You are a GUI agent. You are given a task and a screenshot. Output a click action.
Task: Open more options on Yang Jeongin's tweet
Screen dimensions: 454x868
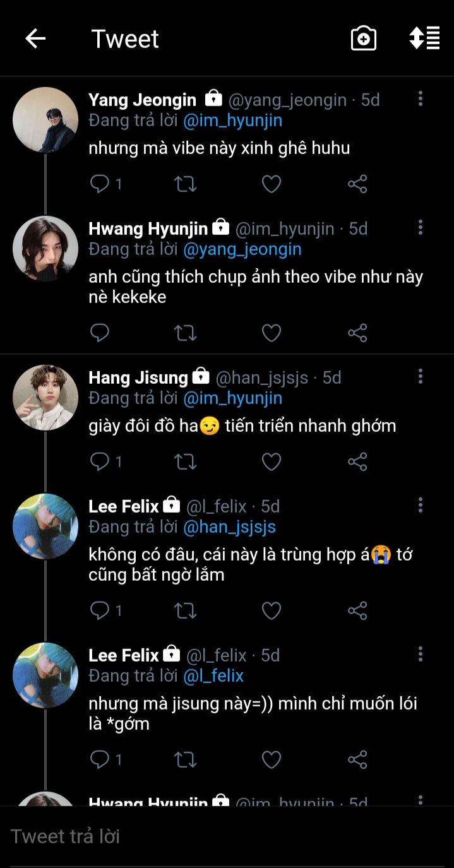coord(421,98)
